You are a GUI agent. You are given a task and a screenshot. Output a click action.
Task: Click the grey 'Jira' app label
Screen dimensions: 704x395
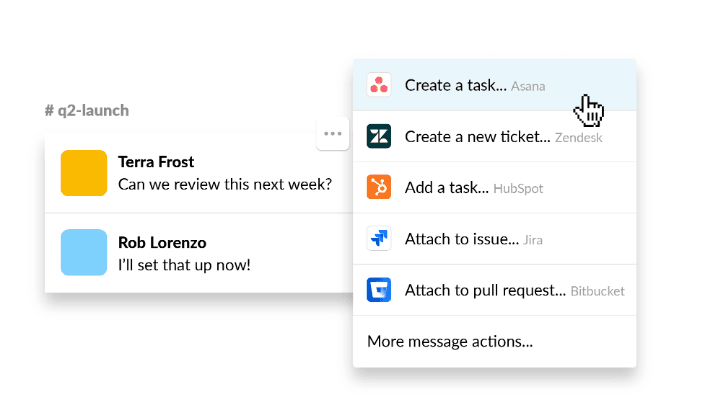tap(532, 240)
